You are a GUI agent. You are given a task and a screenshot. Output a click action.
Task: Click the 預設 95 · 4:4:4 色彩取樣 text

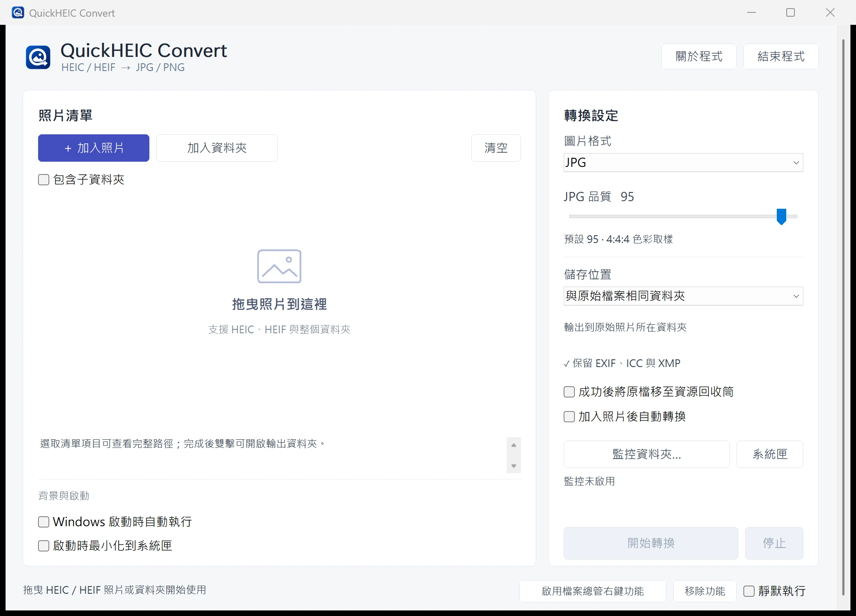[x=618, y=239]
